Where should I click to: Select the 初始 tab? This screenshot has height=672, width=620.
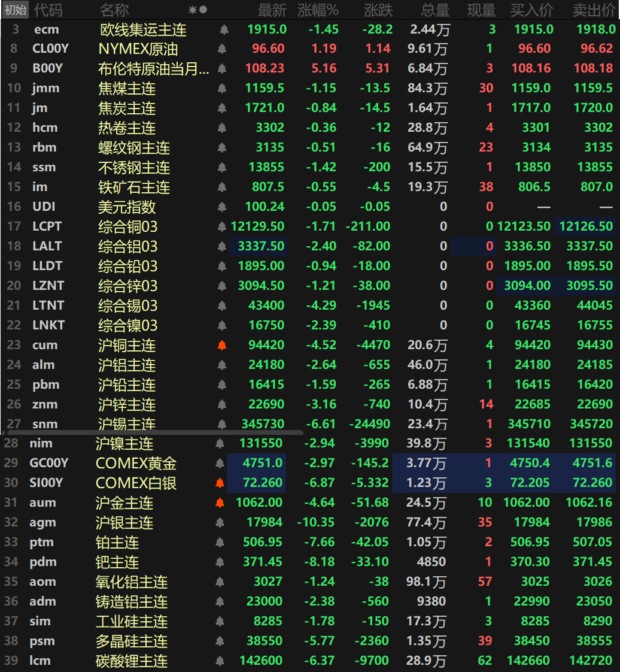point(16,10)
